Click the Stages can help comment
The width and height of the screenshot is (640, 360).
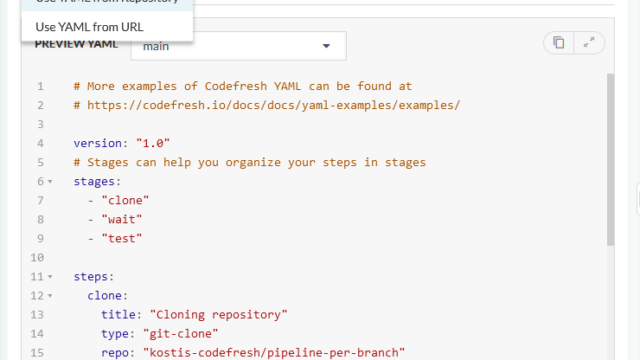click(x=250, y=162)
